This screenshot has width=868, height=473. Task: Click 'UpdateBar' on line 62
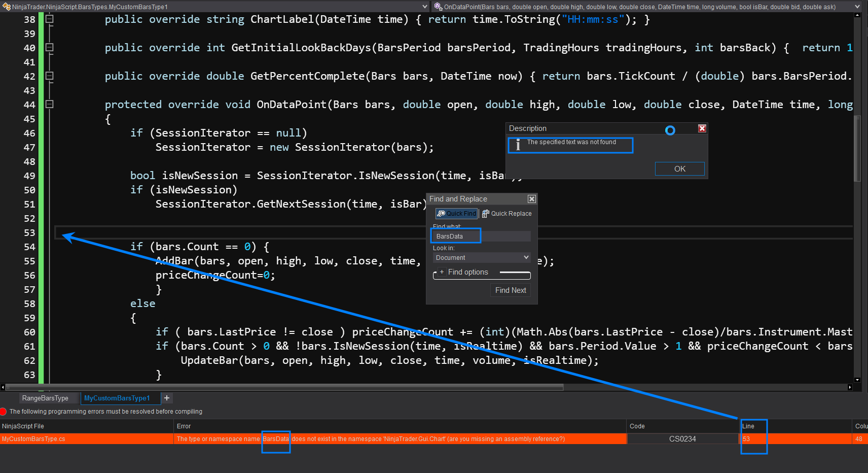point(209,360)
